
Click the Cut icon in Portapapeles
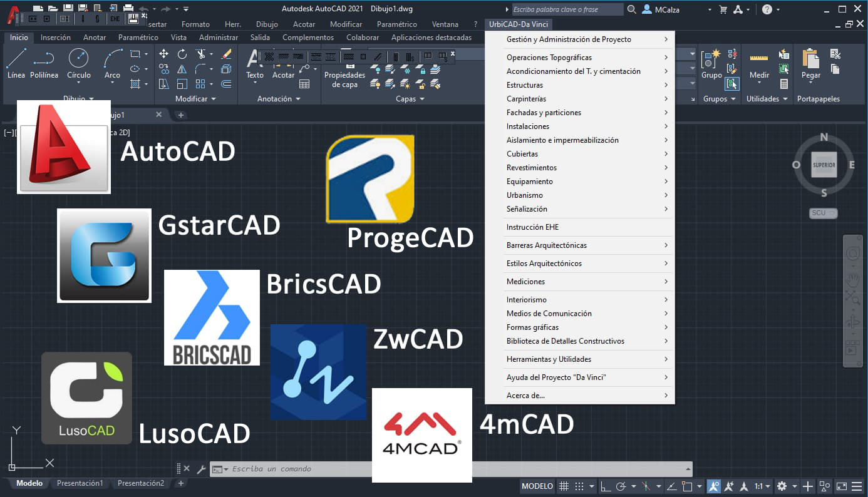(835, 54)
